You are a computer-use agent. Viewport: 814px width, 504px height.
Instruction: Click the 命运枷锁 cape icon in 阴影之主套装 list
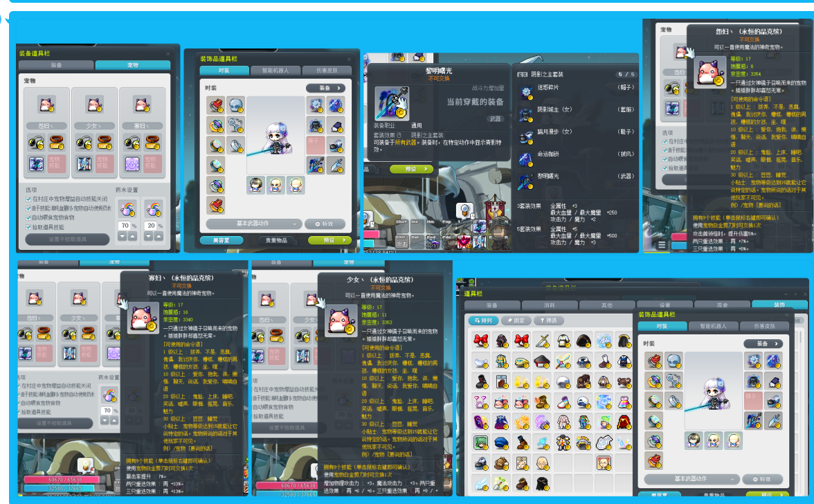tap(526, 159)
